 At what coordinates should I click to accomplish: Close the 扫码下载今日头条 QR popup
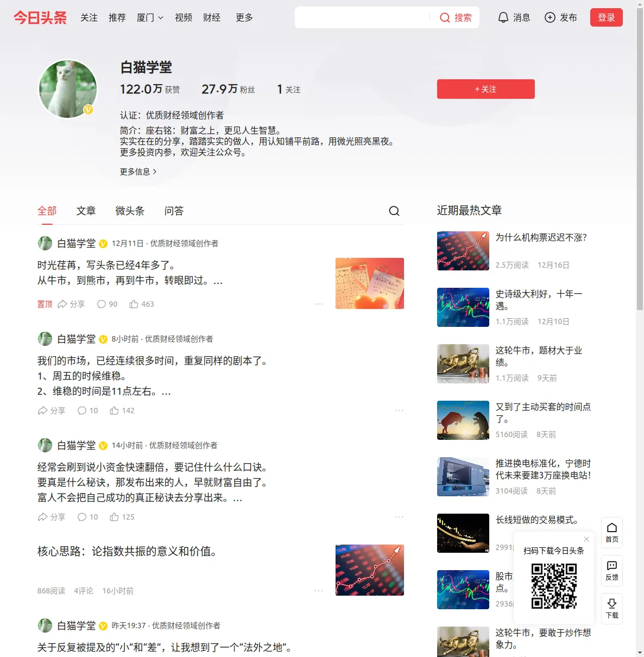coord(586,539)
